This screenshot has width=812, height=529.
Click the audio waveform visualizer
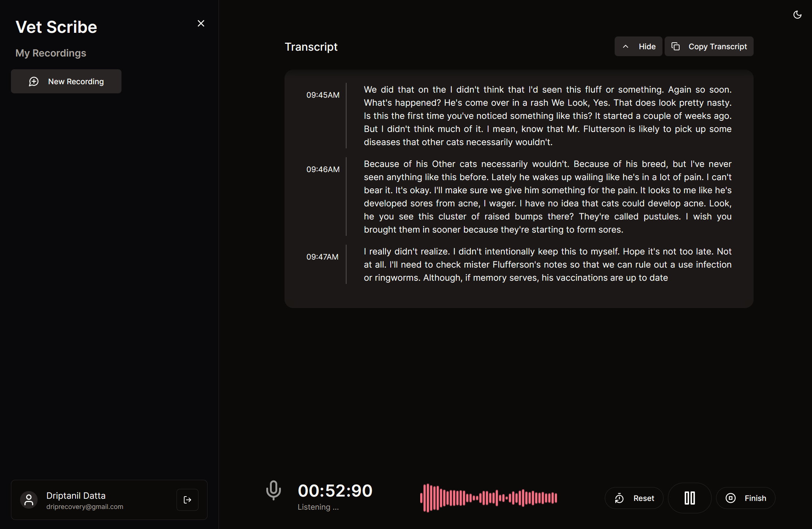coord(488,498)
